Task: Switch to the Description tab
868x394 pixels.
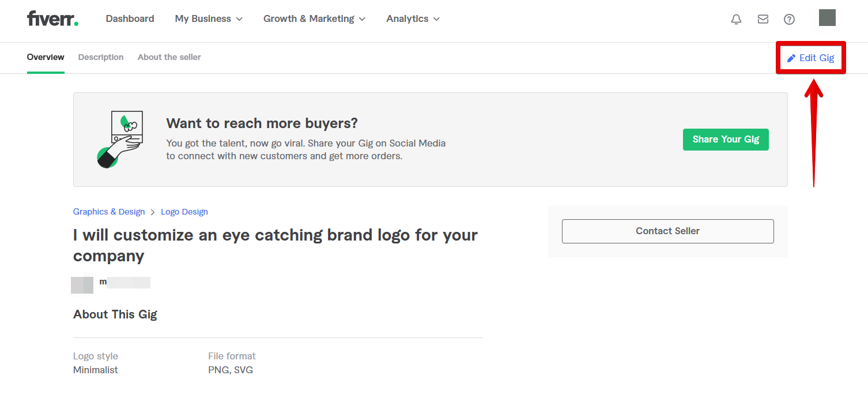Action: coord(101,57)
